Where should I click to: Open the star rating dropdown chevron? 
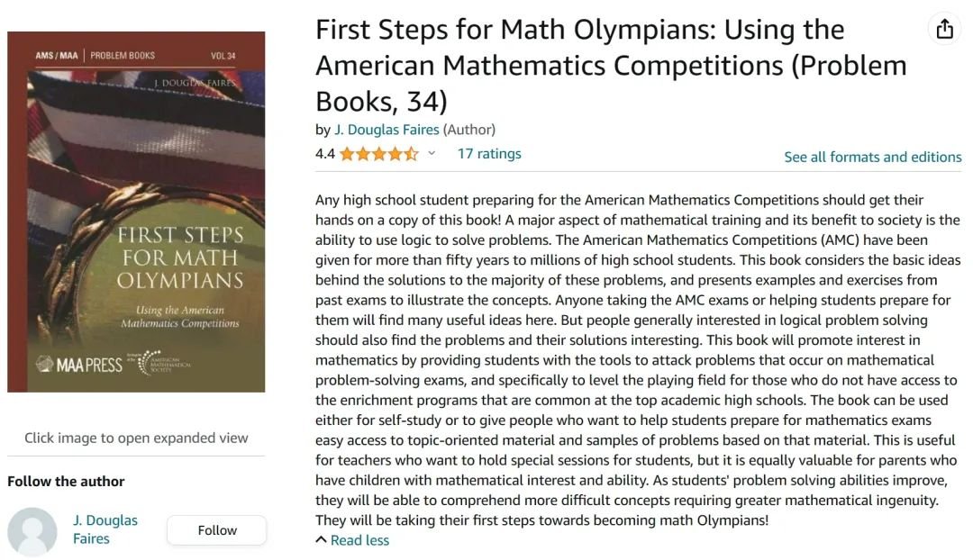(x=432, y=153)
